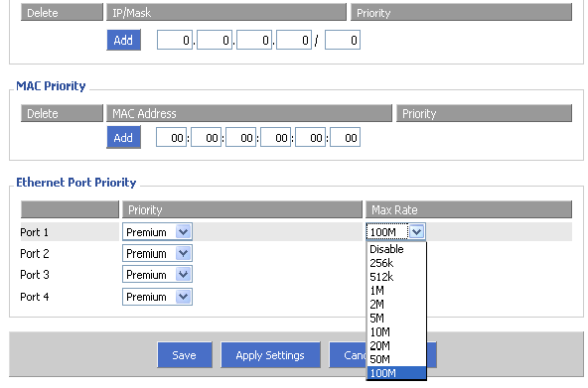Focus the netmask field after the slash

coord(343,40)
